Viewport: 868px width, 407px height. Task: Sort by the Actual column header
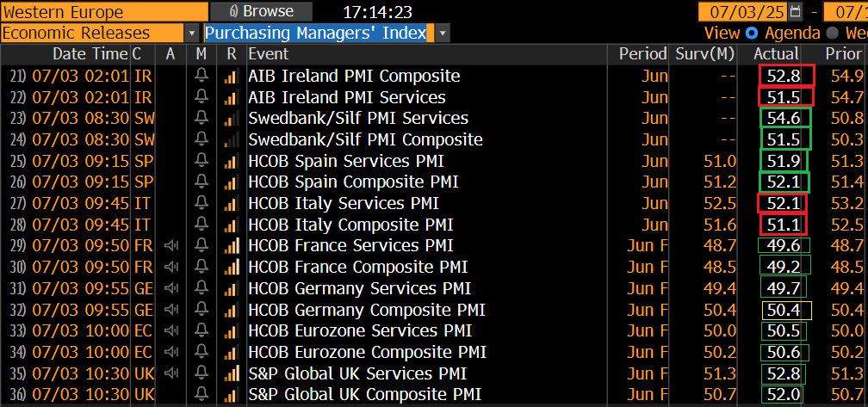[776, 53]
